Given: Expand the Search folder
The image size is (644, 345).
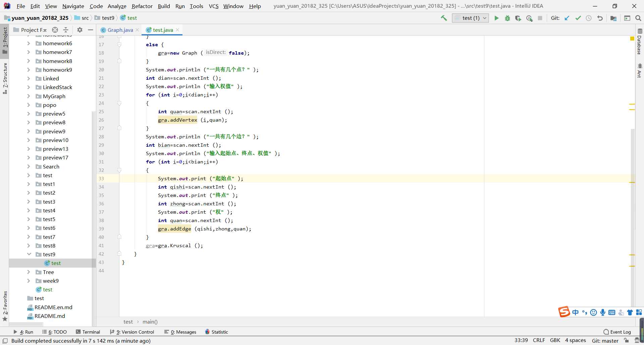Looking at the screenshot, I should pyautogui.click(x=29, y=166).
